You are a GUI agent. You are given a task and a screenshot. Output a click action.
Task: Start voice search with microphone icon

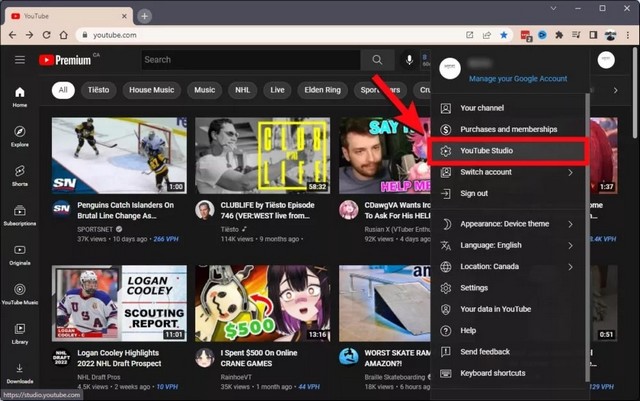[409, 60]
